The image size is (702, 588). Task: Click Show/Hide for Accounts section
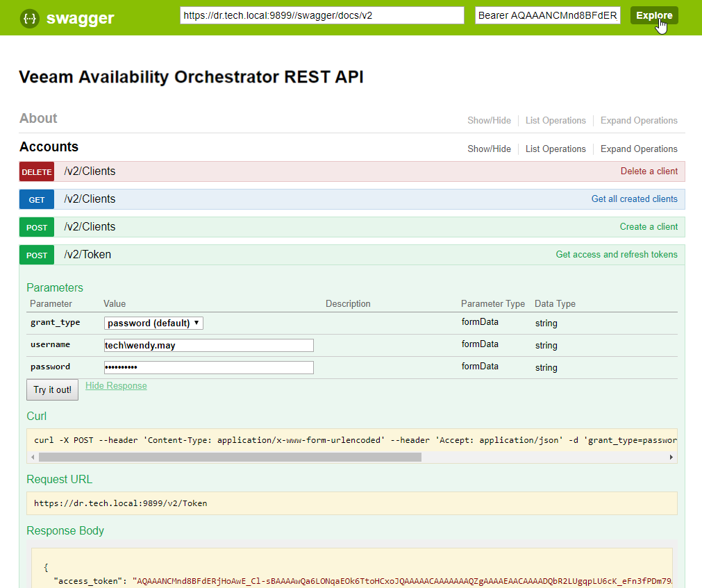pyautogui.click(x=489, y=149)
